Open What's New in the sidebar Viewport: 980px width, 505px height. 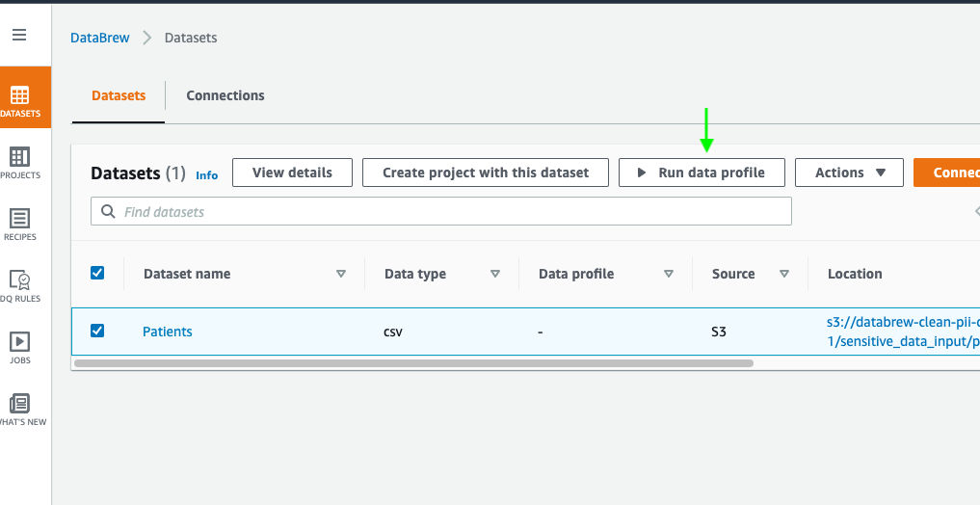[19, 410]
